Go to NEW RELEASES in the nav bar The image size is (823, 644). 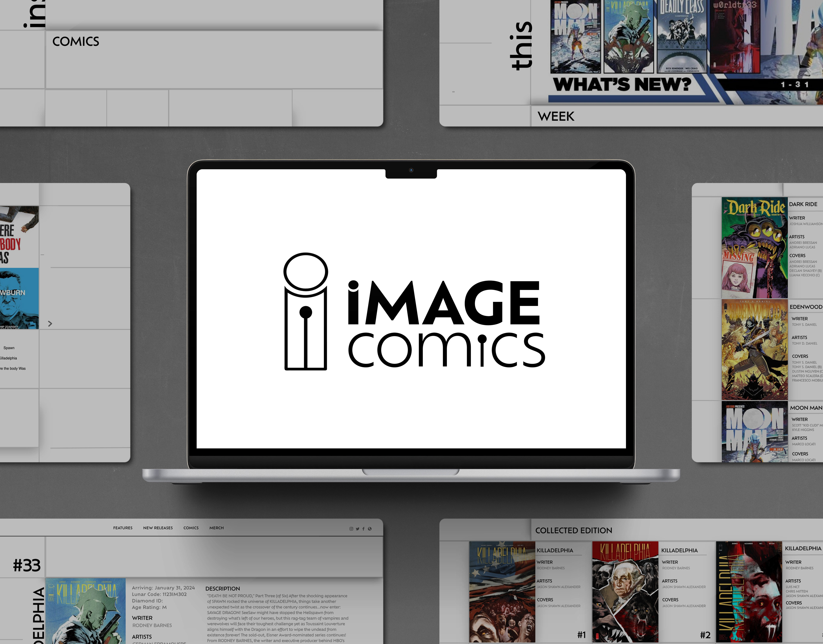click(158, 528)
